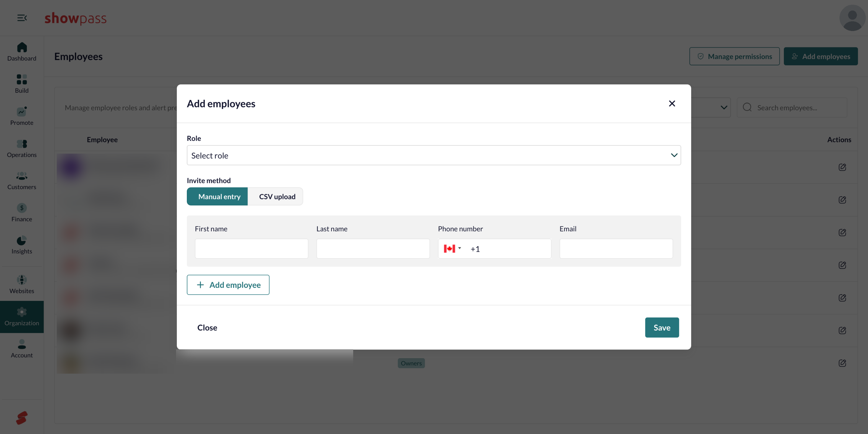Click the Actions column header

(x=839, y=139)
